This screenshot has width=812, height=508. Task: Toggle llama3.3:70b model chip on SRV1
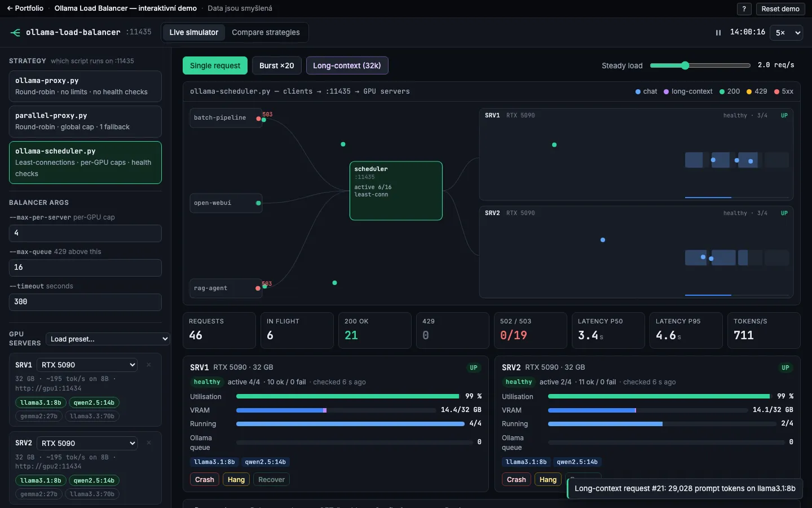coord(92,417)
